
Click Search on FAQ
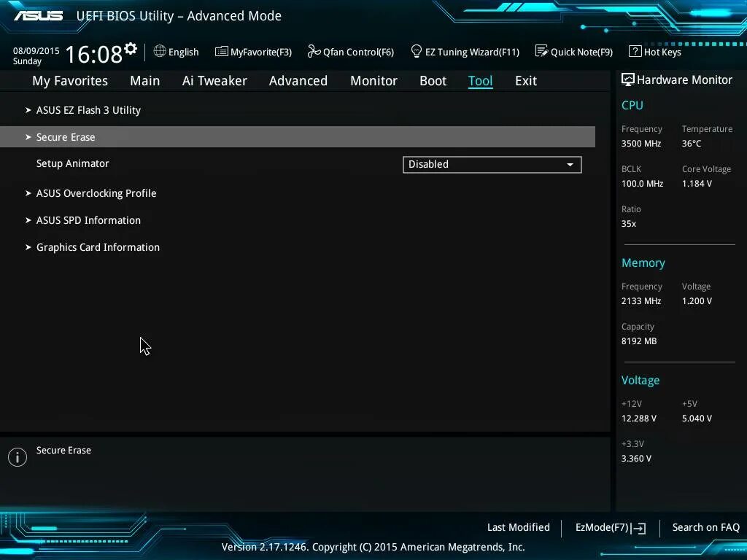(x=706, y=528)
